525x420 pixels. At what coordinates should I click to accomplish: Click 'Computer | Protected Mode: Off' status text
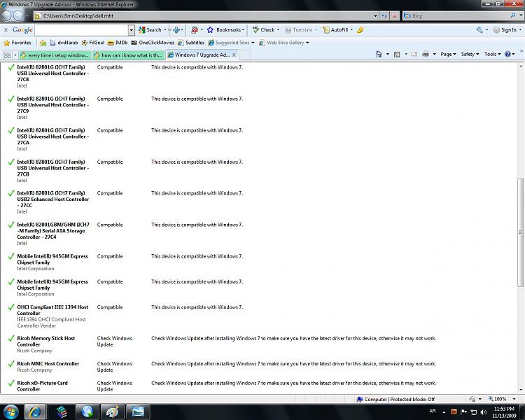pyautogui.click(x=399, y=399)
